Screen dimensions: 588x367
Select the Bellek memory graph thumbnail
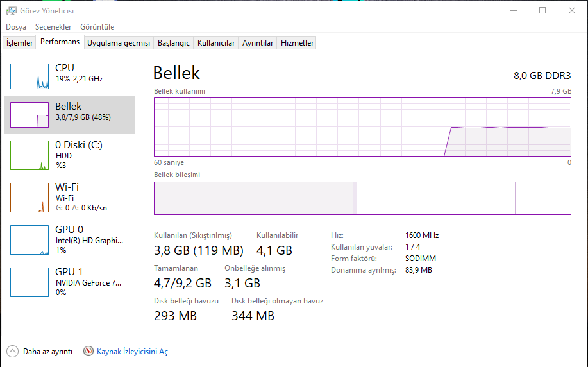29,115
